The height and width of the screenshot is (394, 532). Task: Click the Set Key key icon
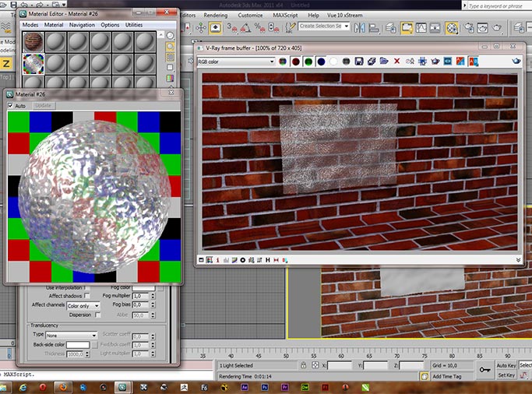484,370
